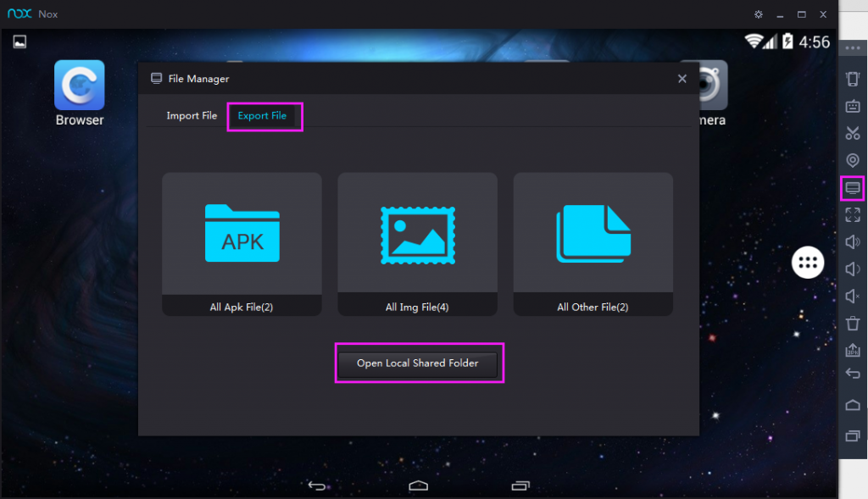Mute emulator sound from the sidebar
Screen dimensions: 868x499
pos(853,296)
